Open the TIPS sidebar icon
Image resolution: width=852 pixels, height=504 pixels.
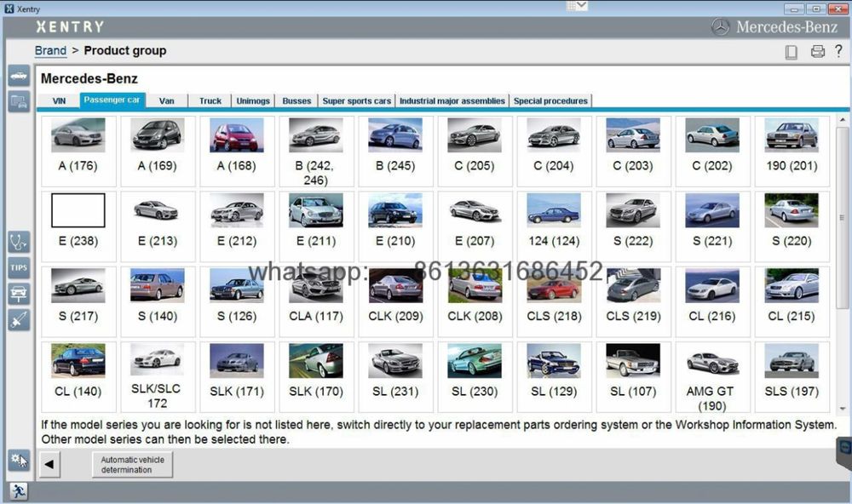click(x=19, y=267)
